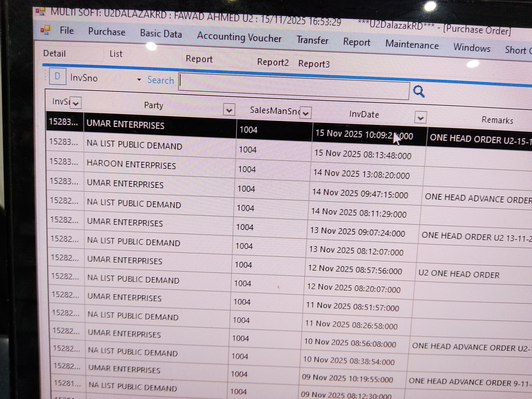
Task: Select the row dated 12 Nov 2025 08:57:56
Action: point(355,270)
